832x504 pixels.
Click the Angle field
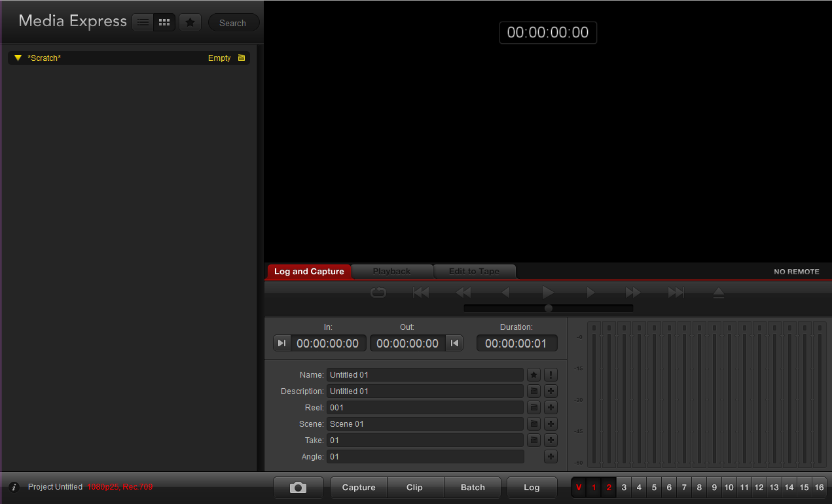pyautogui.click(x=425, y=457)
